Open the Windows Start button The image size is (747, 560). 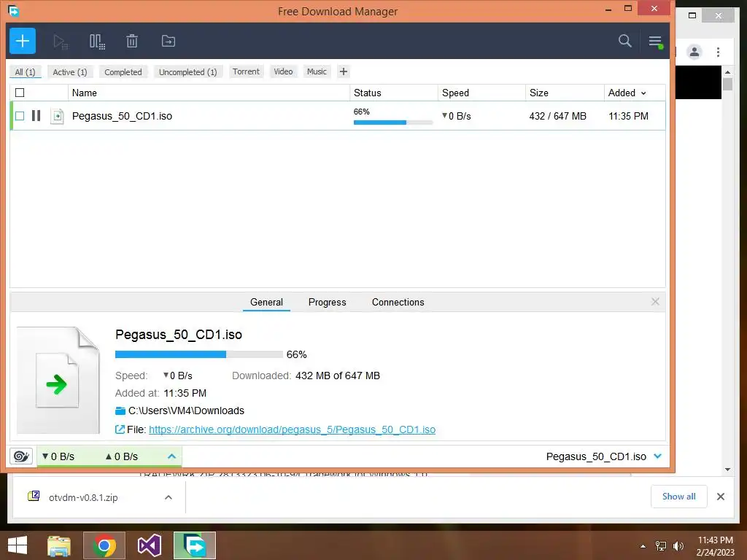(x=18, y=545)
